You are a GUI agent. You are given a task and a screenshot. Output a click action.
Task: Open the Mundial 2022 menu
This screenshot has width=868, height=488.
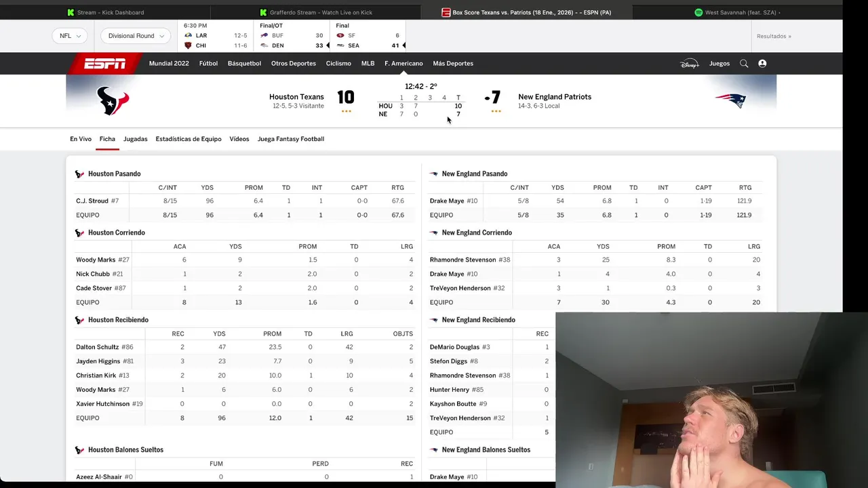click(169, 64)
